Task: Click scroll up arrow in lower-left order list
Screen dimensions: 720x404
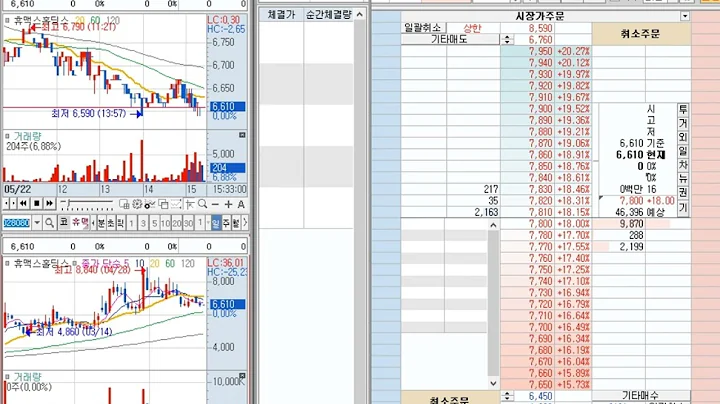Action: pos(493,225)
